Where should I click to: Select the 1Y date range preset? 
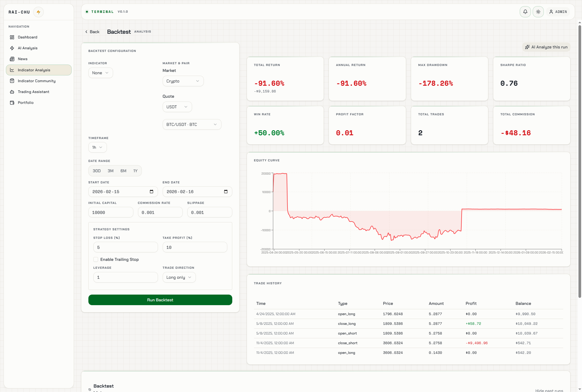click(x=135, y=170)
